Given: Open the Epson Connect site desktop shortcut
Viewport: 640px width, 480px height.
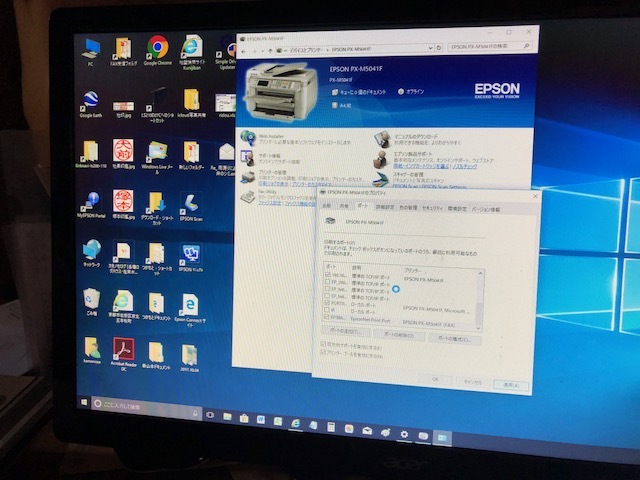Looking at the screenshot, I should tap(190, 310).
